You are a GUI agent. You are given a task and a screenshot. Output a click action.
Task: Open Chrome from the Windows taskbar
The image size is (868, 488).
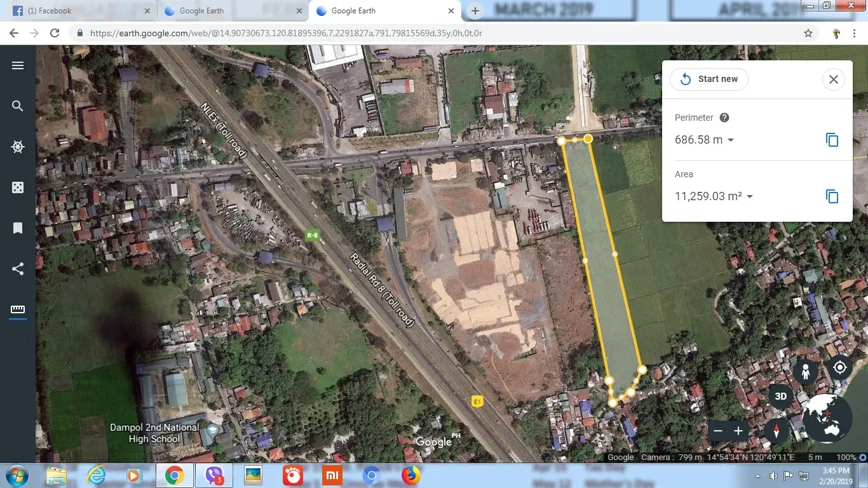click(x=175, y=475)
